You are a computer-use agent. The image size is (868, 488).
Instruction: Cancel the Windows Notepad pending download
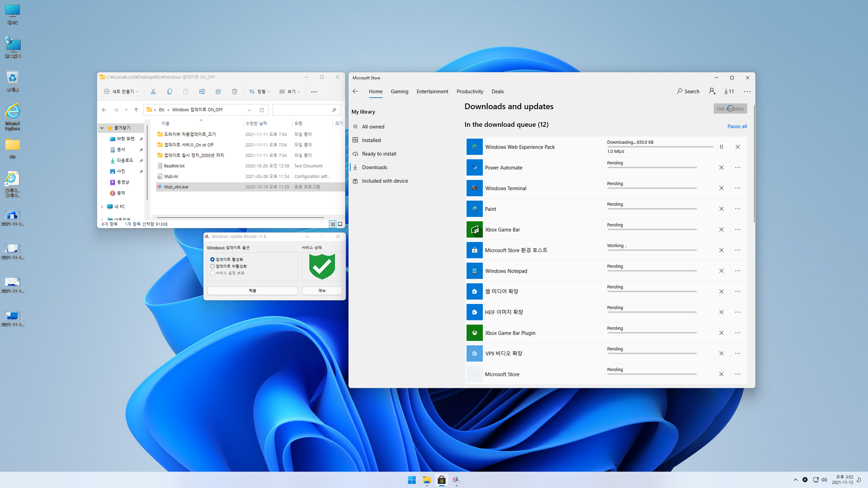click(721, 271)
